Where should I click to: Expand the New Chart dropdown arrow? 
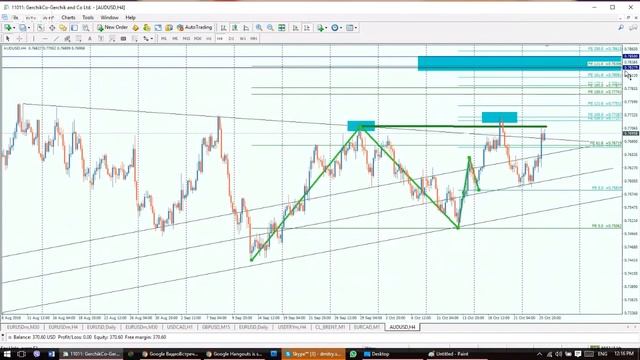coord(14,28)
